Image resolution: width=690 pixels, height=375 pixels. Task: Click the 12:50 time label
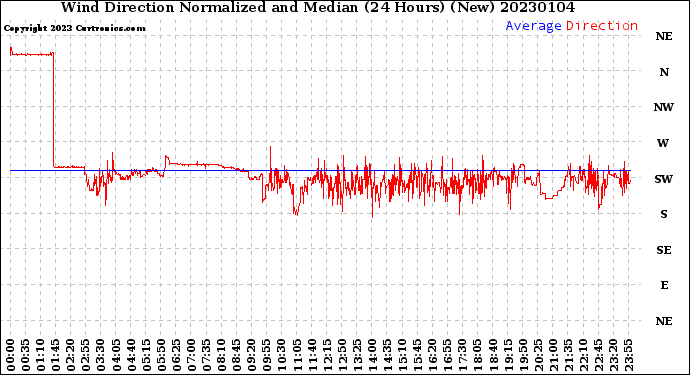[x=342, y=355]
